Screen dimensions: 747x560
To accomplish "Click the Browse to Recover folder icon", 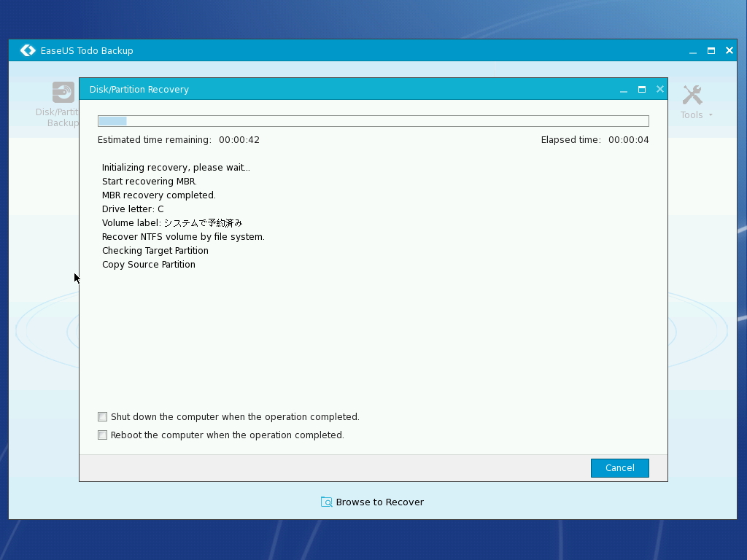I will click(326, 502).
